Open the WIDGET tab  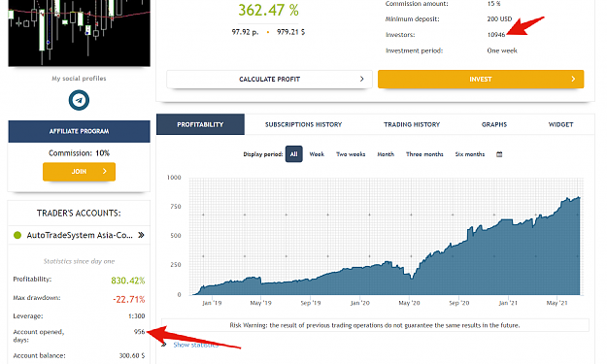(561, 124)
